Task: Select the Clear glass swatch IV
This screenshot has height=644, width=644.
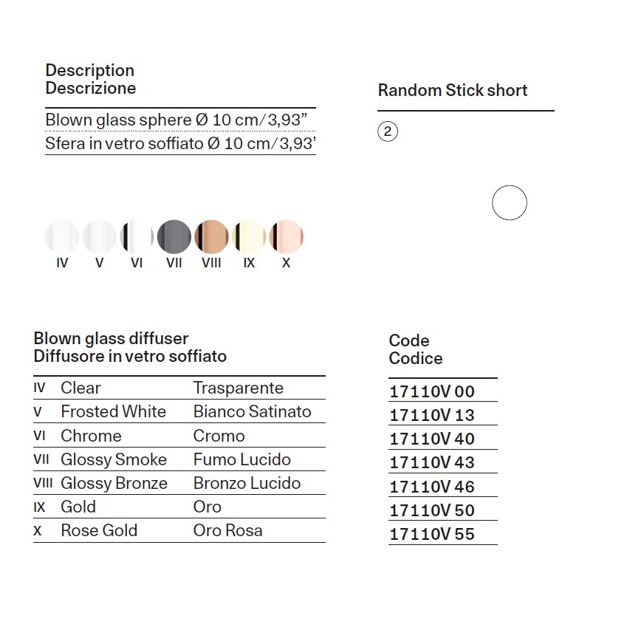Action: 61,237
